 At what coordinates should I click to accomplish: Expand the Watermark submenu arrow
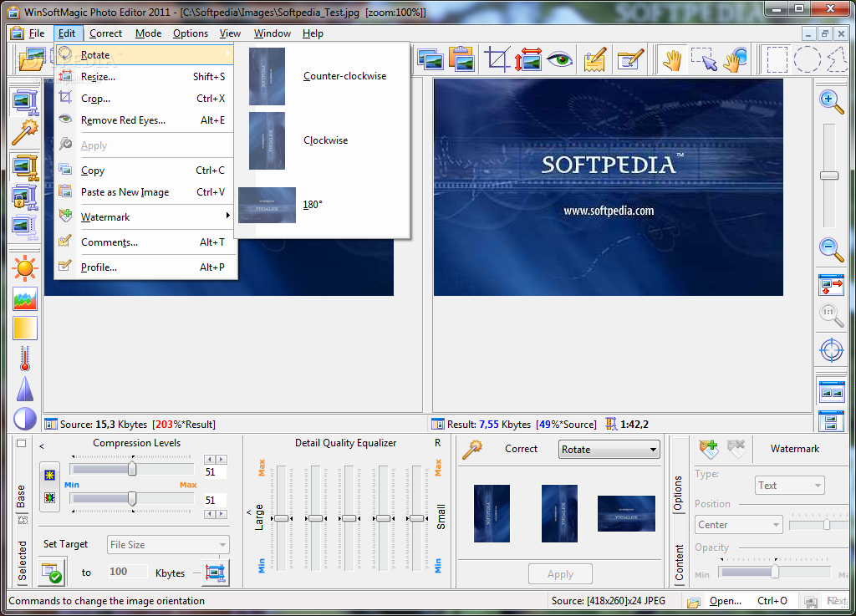click(x=227, y=216)
